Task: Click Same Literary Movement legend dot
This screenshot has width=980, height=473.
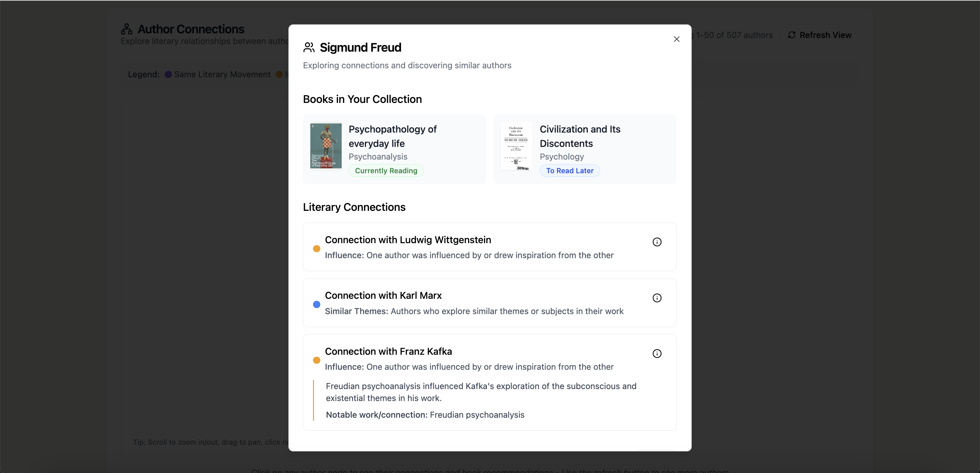Action: 168,75
